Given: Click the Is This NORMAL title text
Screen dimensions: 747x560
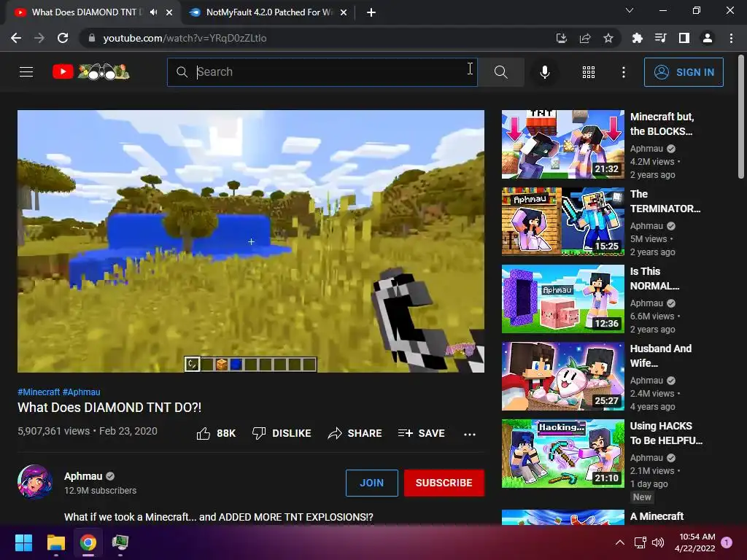Looking at the screenshot, I should (x=654, y=279).
